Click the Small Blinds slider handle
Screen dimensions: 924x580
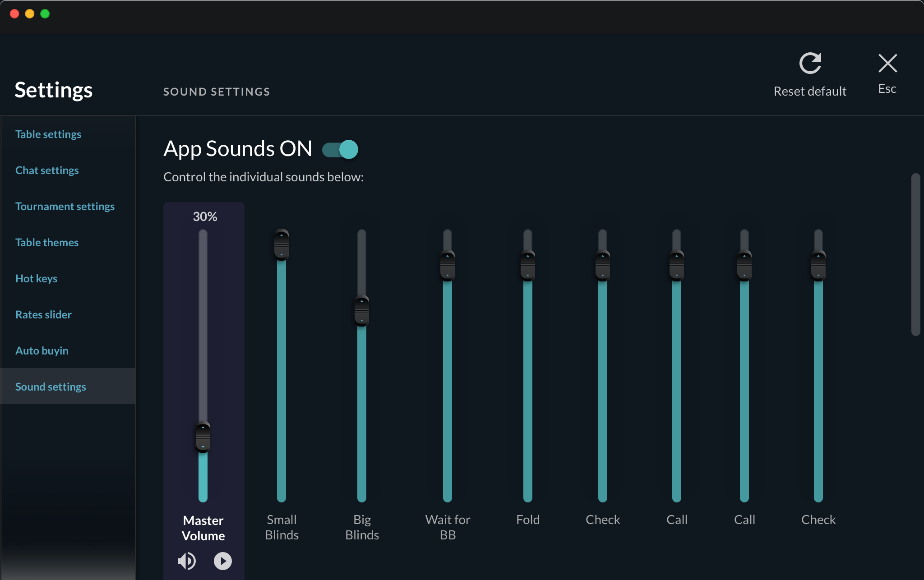[282, 245]
